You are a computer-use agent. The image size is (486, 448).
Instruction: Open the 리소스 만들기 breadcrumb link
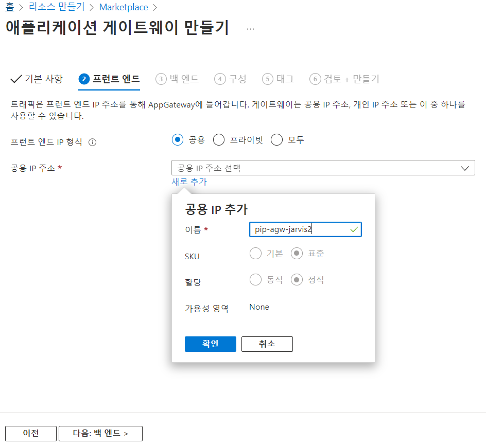tap(57, 7)
